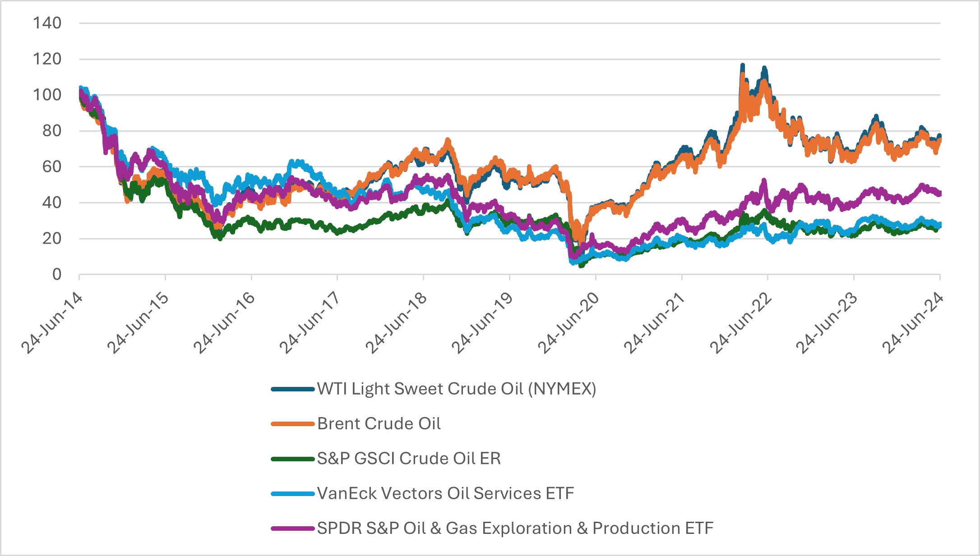The image size is (980, 556).
Task: Click the 24-Jun-24 x-axis date label
Action: click(913, 323)
